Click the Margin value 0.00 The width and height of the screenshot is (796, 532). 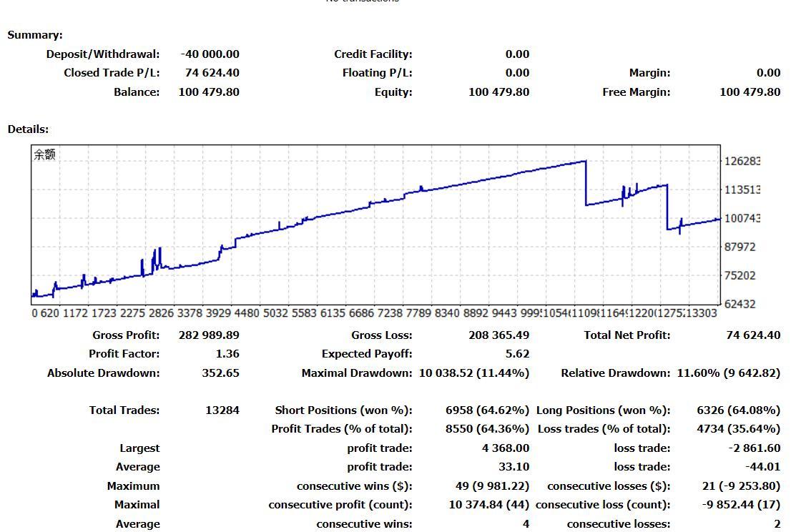pyautogui.click(x=768, y=73)
